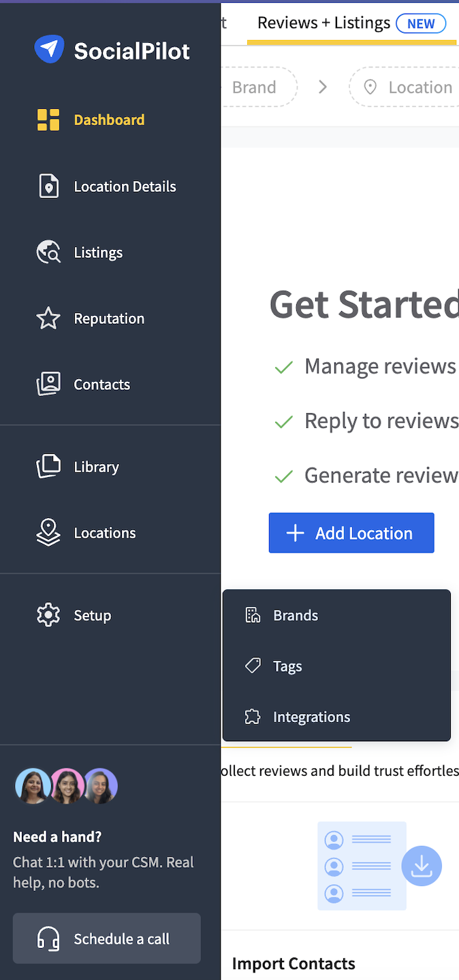Select the Brand breadcrumb step

click(259, 87)
